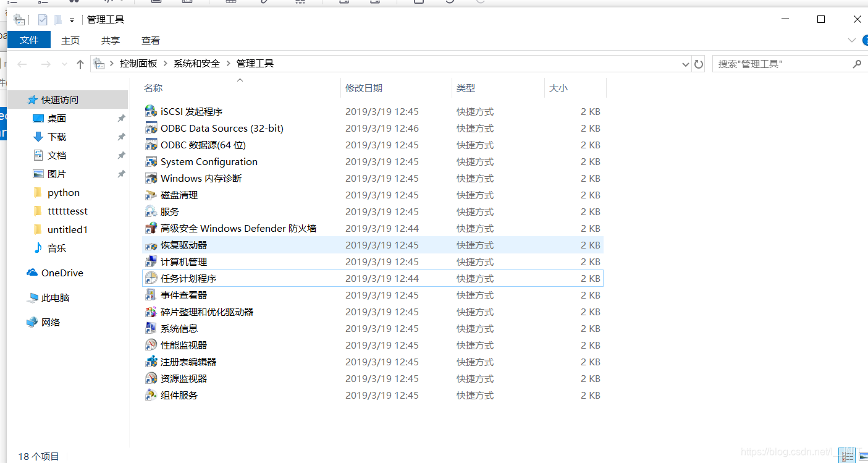The image size is (868, 463).
Task: Select the System Configuration icon
Action: point(151,161)
